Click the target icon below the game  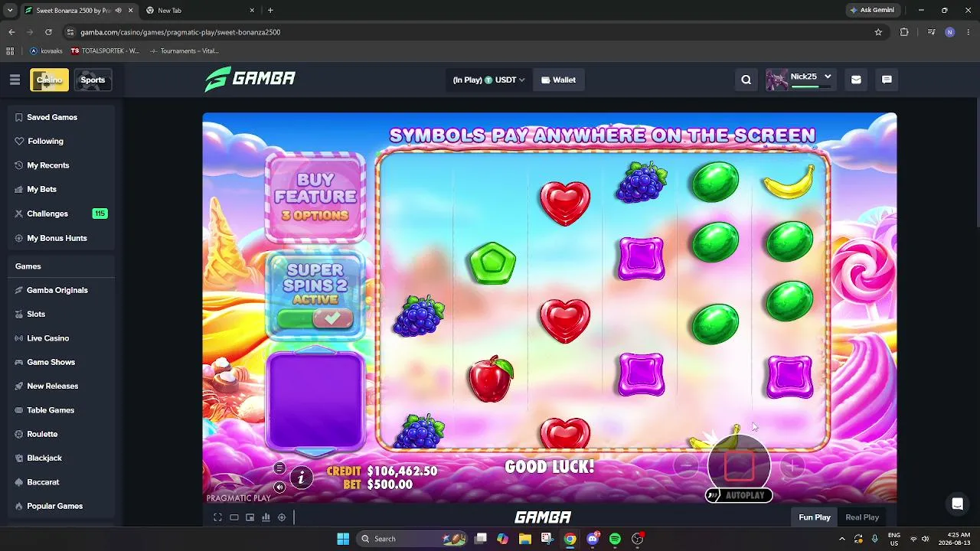click(282, 517)
